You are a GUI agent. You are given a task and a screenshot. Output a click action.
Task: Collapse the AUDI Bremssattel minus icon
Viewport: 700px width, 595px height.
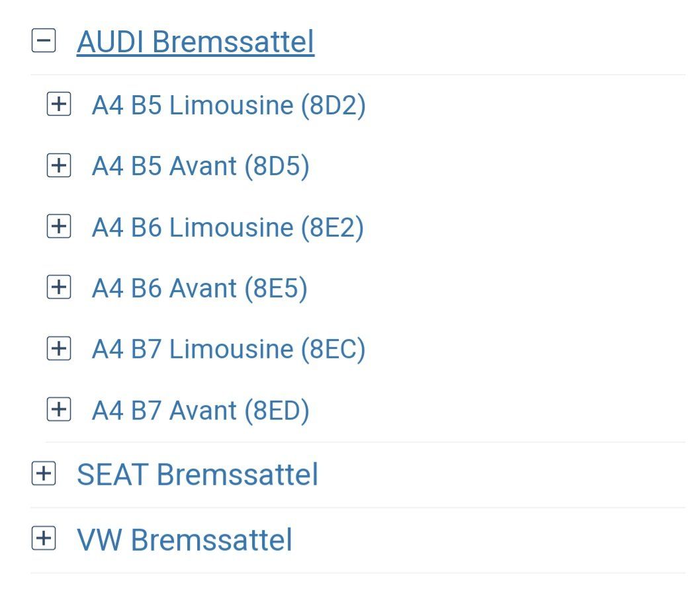(x=44, y=41)
